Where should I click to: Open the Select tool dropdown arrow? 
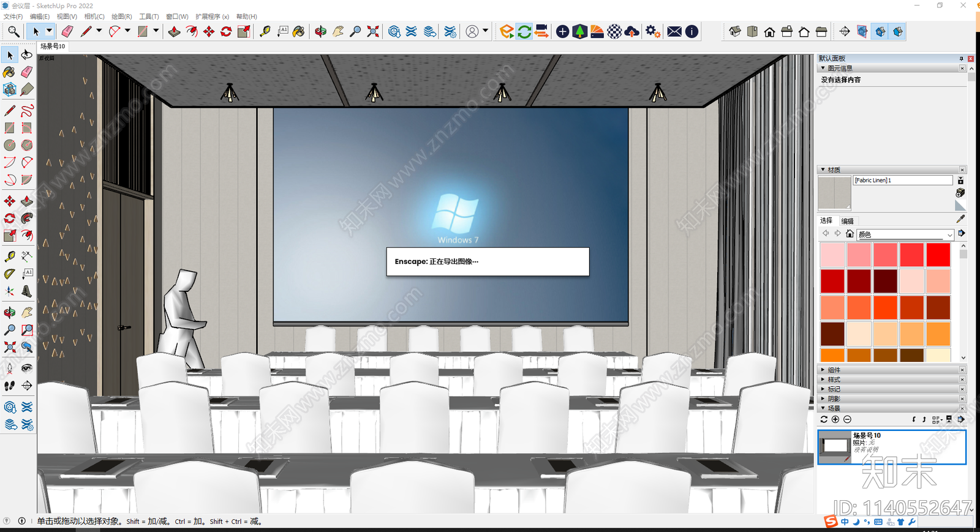pyautogui.click(x=49, y=31)
